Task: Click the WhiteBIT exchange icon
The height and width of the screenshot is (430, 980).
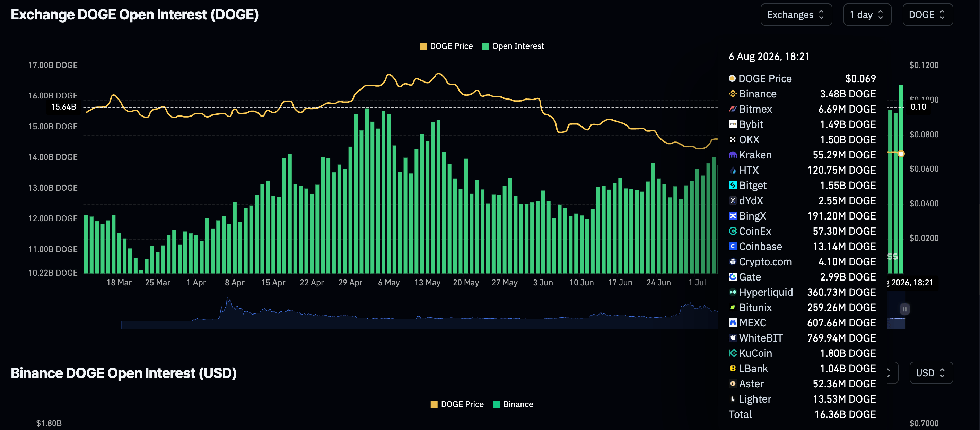Action: tap(732, 338)
